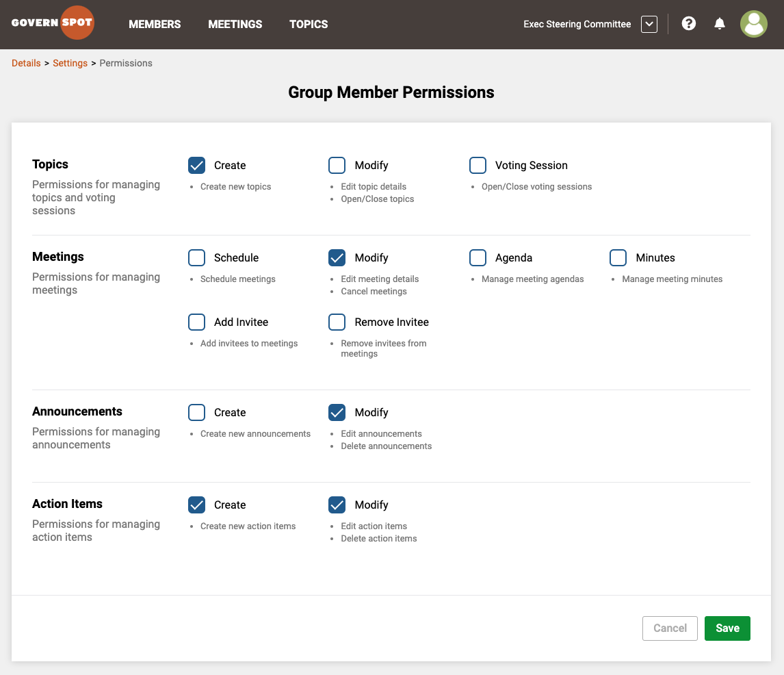Enable the Remove Invitee permission
The width and height of the screenshot is (784, 675).
click(x=337, y=322)
